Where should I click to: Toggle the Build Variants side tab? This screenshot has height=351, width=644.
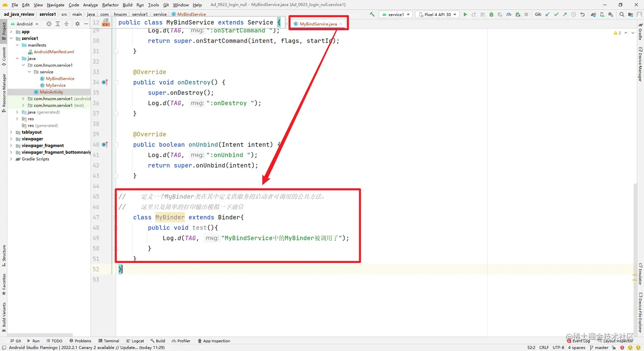[x=4, y=316]
